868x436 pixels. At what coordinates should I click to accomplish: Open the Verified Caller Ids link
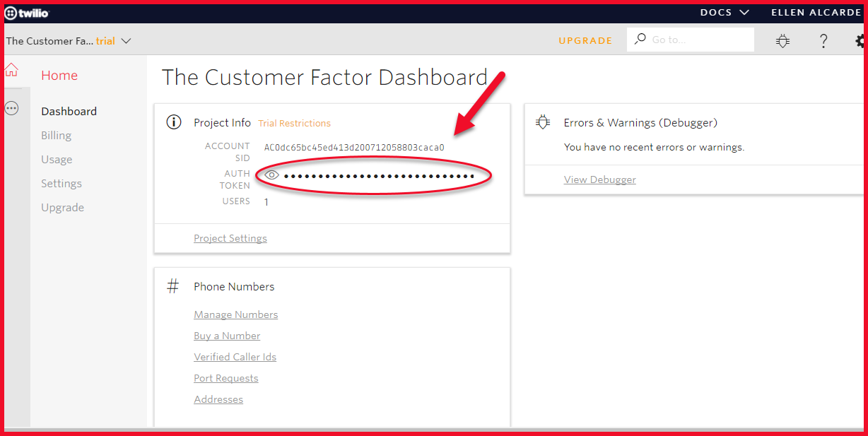tap(235, 357)
